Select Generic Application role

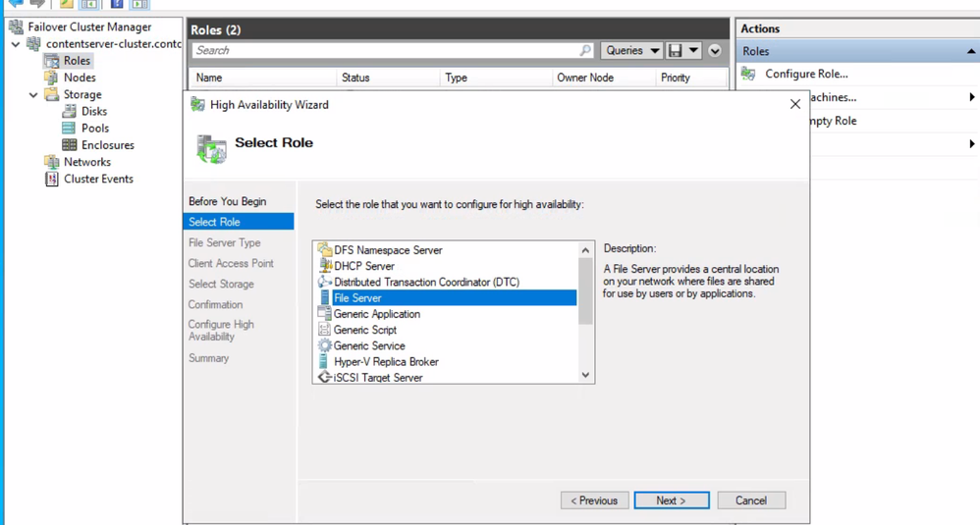(376, 314)
